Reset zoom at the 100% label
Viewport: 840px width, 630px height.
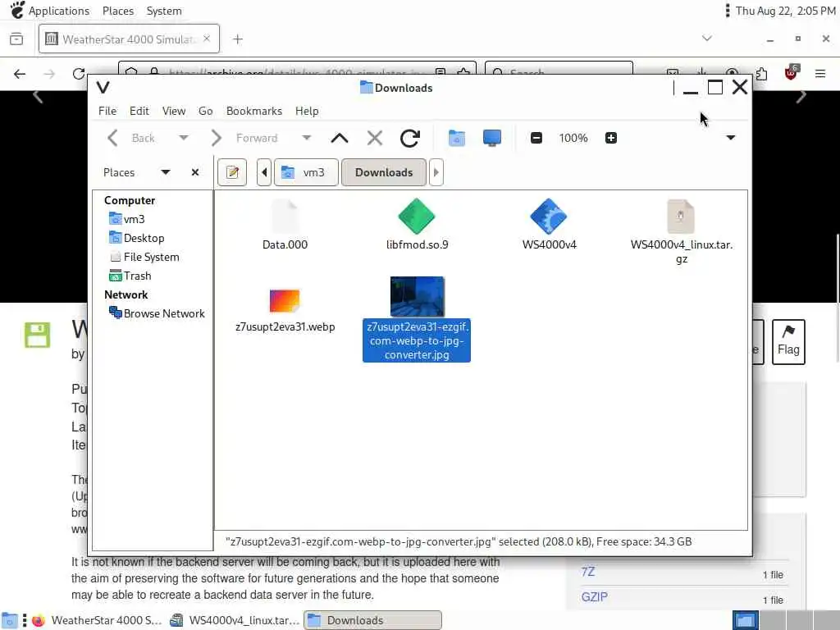tap(573, 138)
